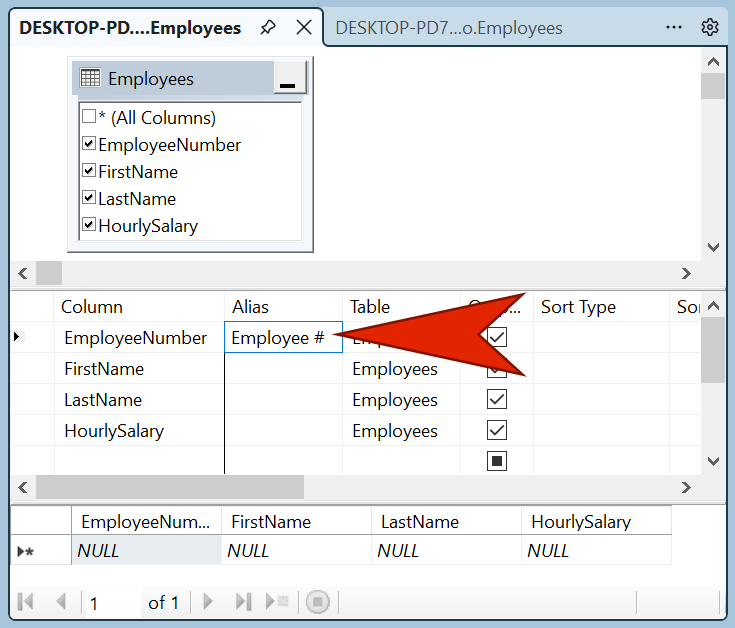Screen dimensions: 735x628
Task: Select the Sort Type column header
Action: (601, 307)
